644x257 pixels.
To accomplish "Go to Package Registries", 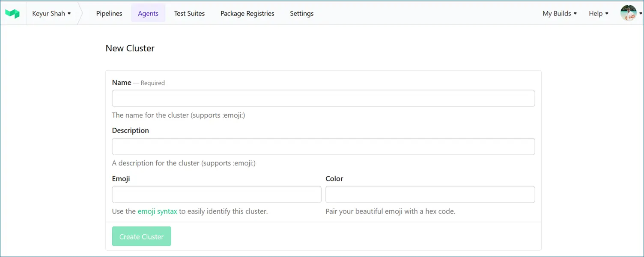I will 247,13.
